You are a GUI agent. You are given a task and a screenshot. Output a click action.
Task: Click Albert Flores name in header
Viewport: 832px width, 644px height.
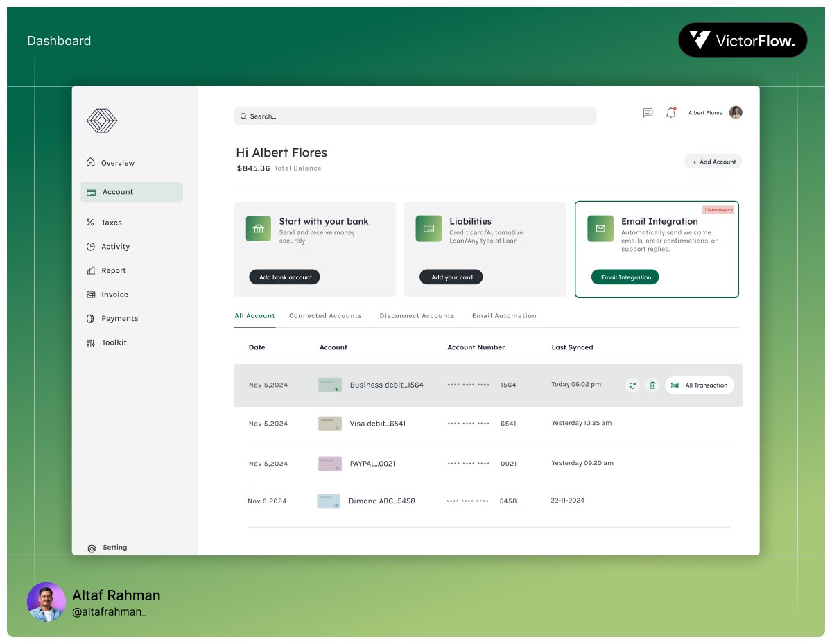pyautogui.click(x=705, y=113)
